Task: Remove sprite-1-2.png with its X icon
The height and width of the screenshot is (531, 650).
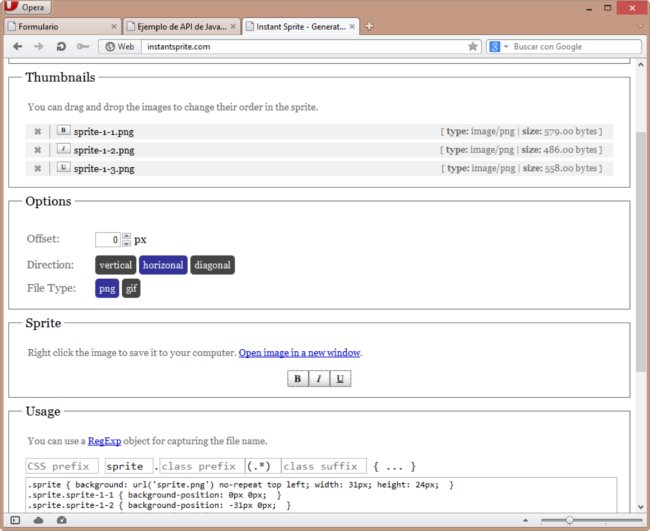Action: click(38, 150)
